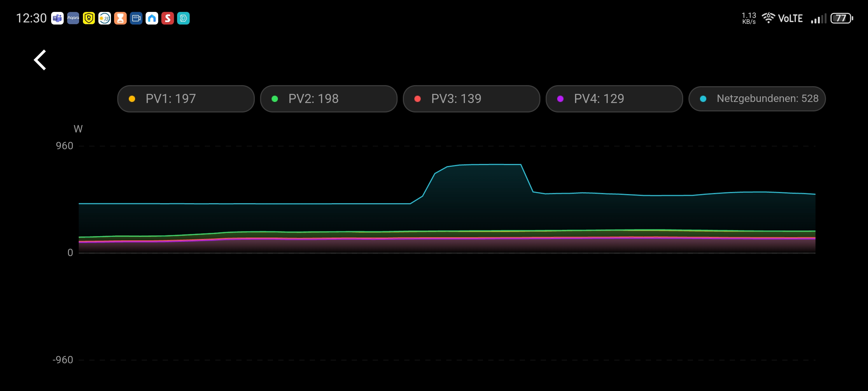Tap the Wi-Fi status icon

(768, 18)
